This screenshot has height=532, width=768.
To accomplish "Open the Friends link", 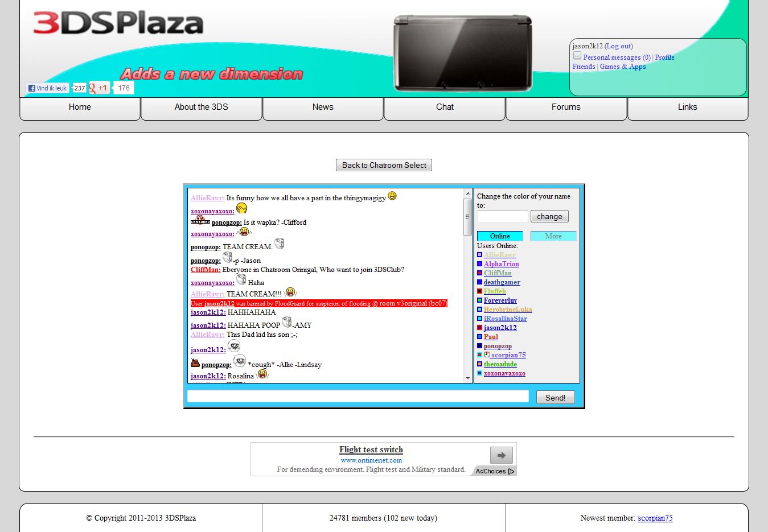I will pyautogui.click(x=584, y=67).
